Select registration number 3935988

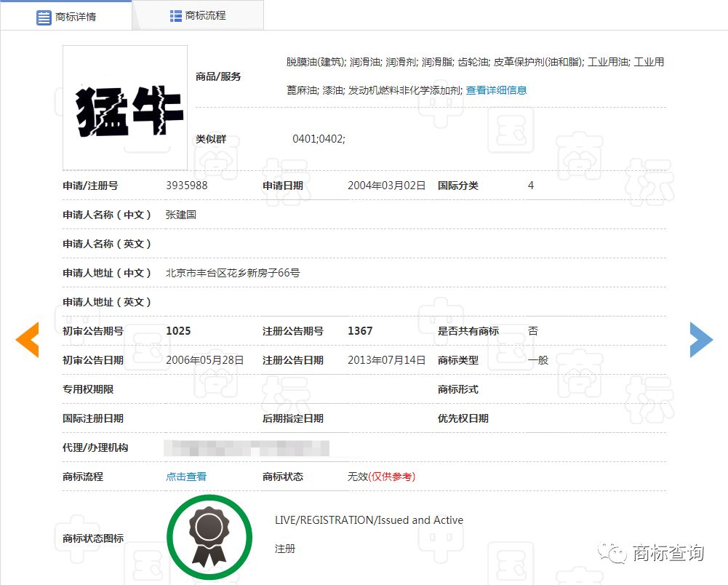187,186
